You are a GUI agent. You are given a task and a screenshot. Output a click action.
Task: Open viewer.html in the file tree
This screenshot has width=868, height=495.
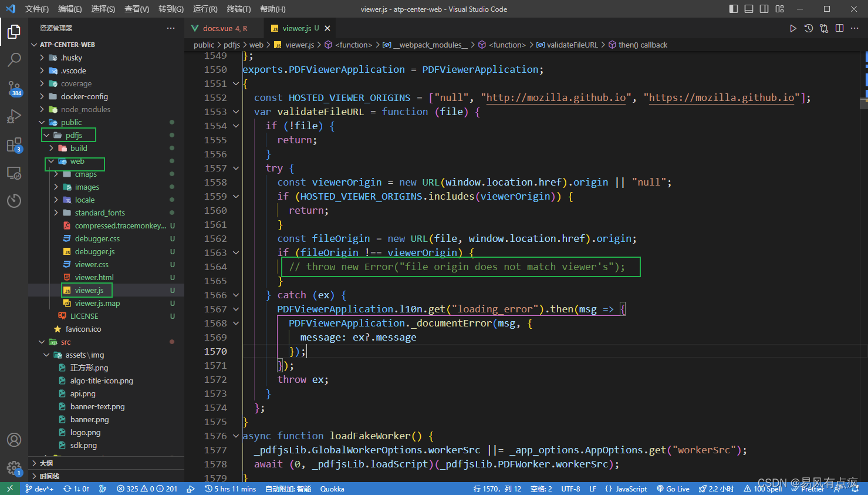[x=106, y=277]
